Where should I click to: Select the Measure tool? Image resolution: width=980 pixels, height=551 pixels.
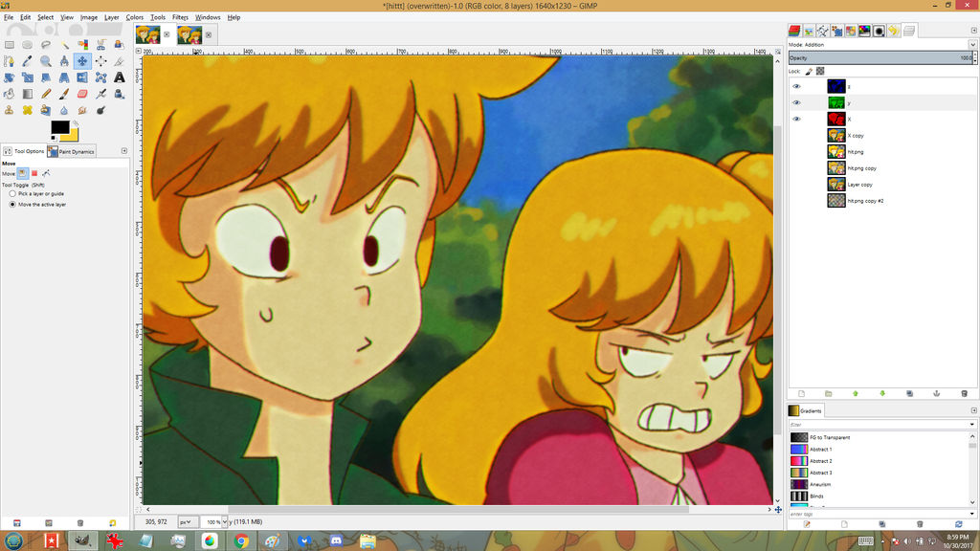click(64, 61)
